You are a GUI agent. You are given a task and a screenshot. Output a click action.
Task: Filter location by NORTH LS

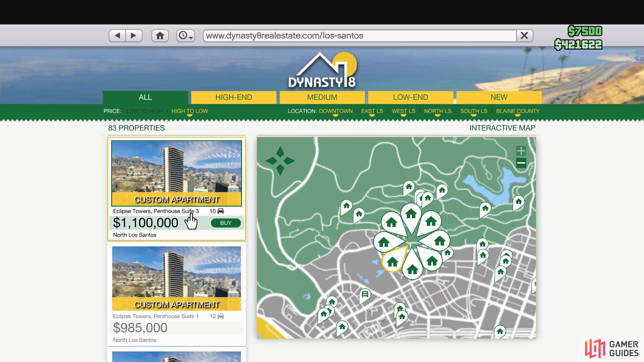tap(437, 111)
